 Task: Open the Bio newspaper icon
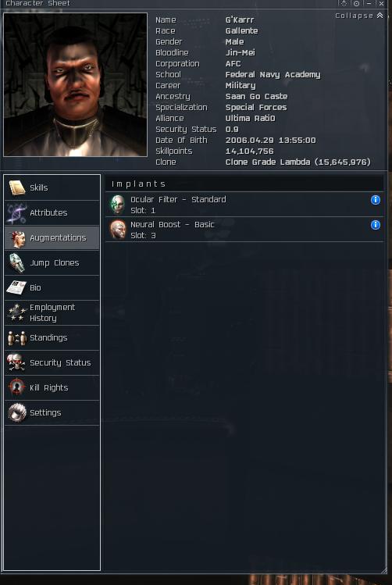pyautogui.click(x=16, y=287)
